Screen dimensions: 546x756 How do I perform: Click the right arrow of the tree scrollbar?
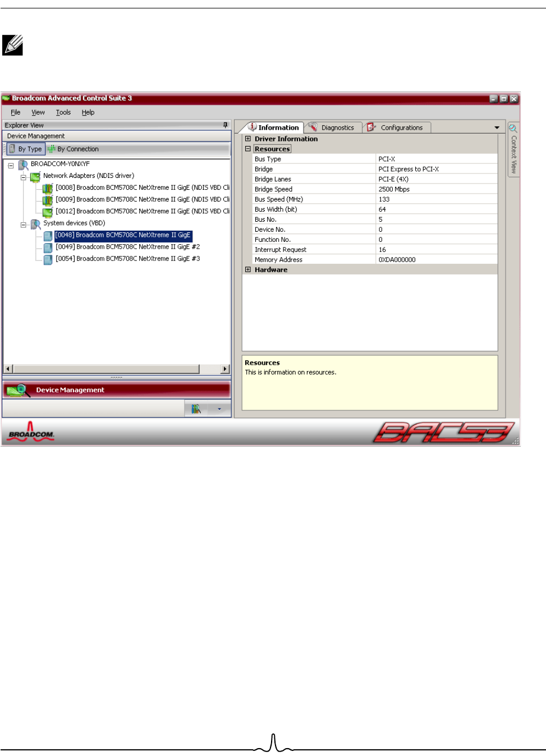(226, 369)
